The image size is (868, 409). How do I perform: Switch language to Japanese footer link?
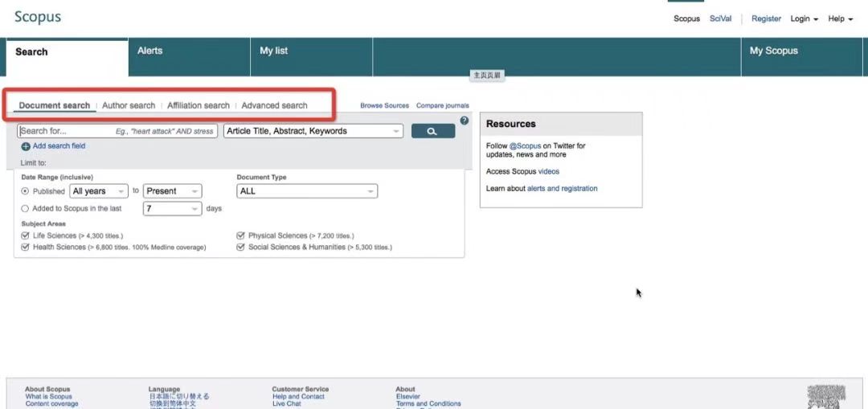pos(178,397)
